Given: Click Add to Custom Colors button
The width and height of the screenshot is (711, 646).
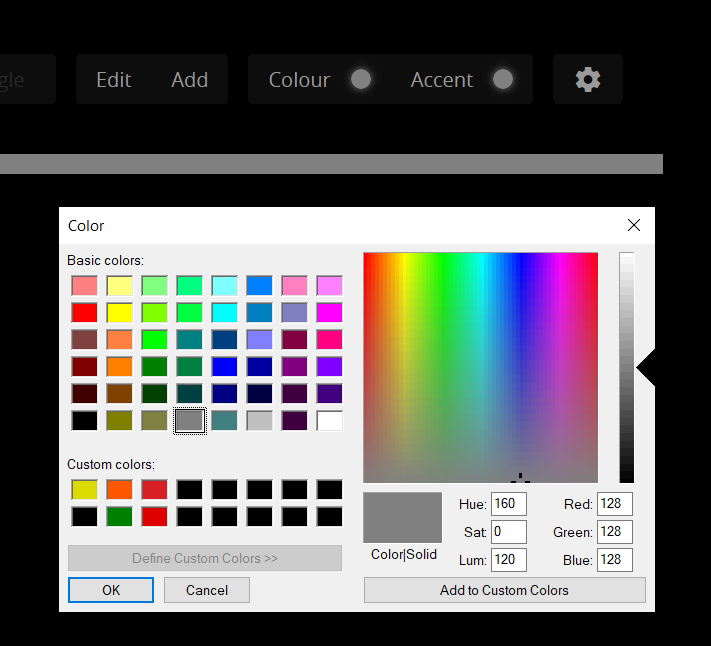Looking at the screenshot, I should coord(504,590).
